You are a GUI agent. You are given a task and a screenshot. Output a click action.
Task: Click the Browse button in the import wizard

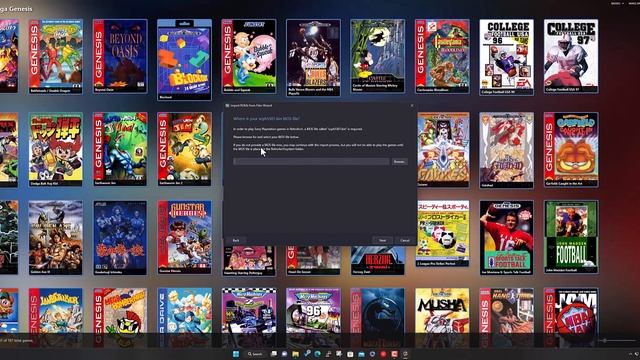(399, 162)
